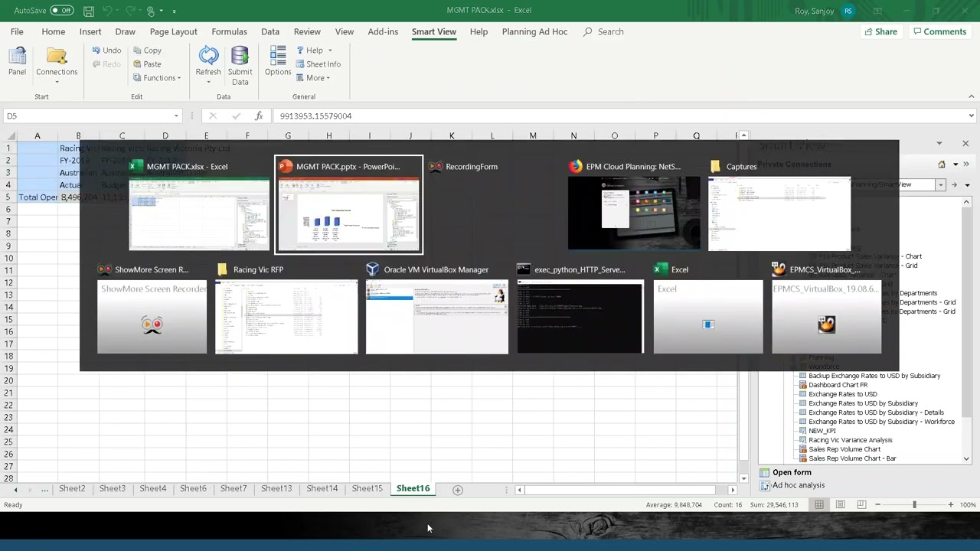Switch to the Planning Ad Hoc tab

pos(534,31)
